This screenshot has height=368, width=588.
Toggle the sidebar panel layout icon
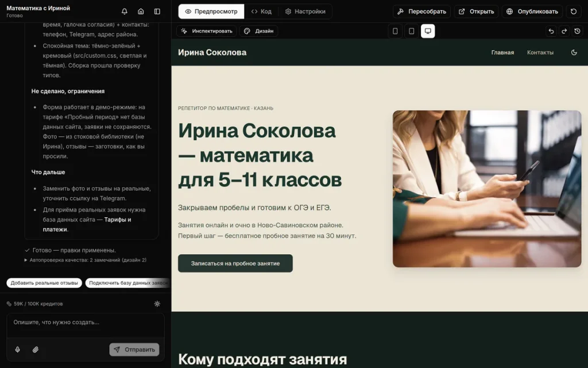(x=157, y=11)
